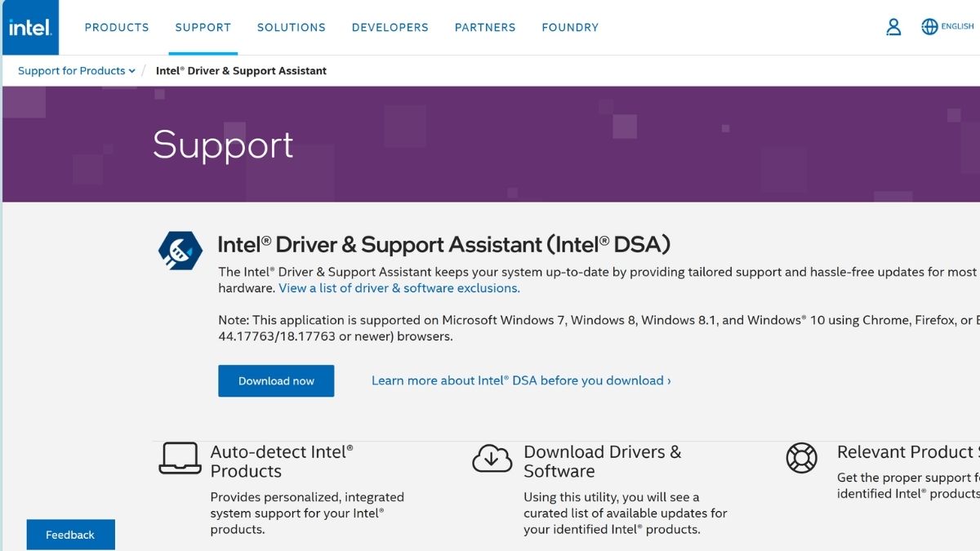Open driver & software exclusions link

pos(399,288)
